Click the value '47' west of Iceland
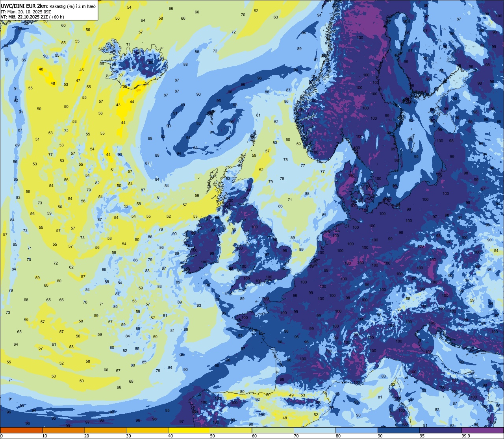This screenshot has width=504, height=439. click(78, 81)
